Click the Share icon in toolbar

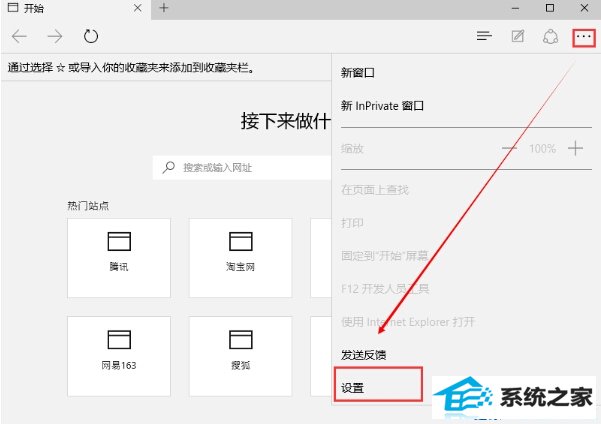click(x=550, y=37)
